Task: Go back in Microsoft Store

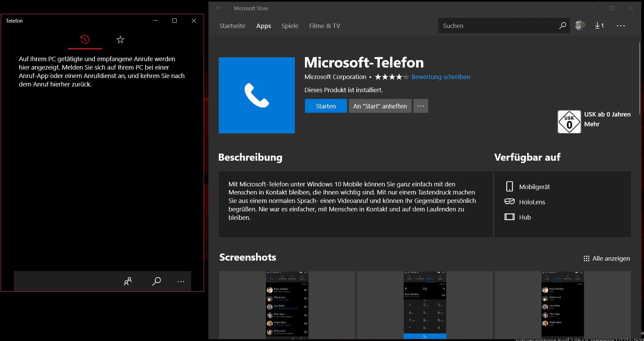Action: (x=219, y=8)
